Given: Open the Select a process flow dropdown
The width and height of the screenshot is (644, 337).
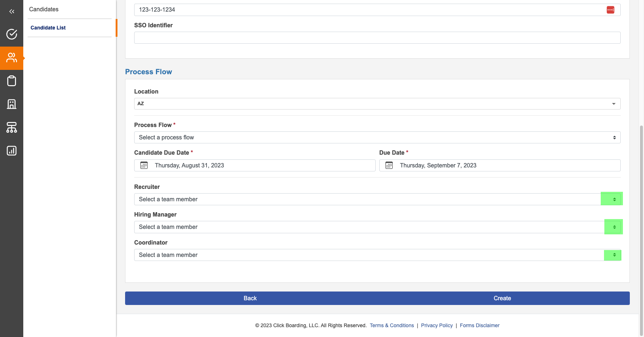Looking at the screenshot, I should pos(377,138).
